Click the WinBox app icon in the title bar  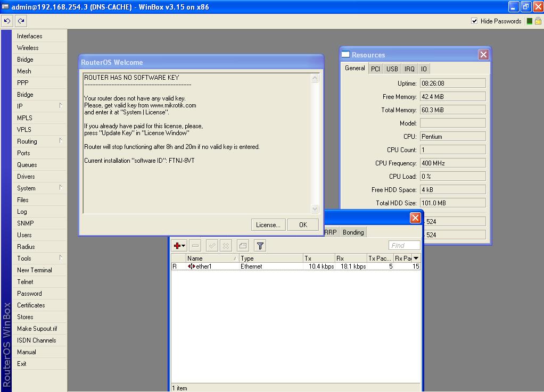click(5, 6)
